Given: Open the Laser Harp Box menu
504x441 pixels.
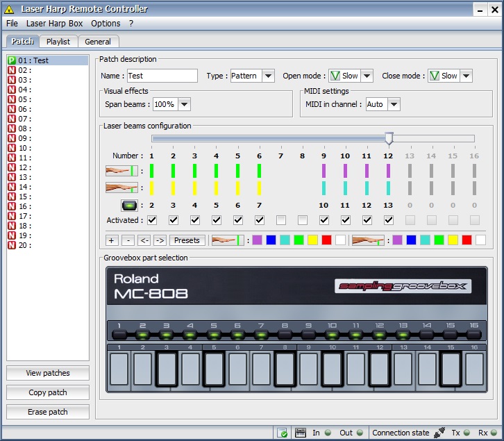Looking at the screenshot, I should (x=54, y=24).
